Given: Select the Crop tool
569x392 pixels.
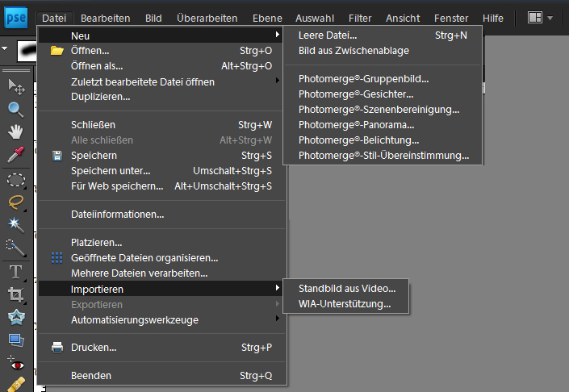Looking at the screenshot, I should (x=16, y=294).
